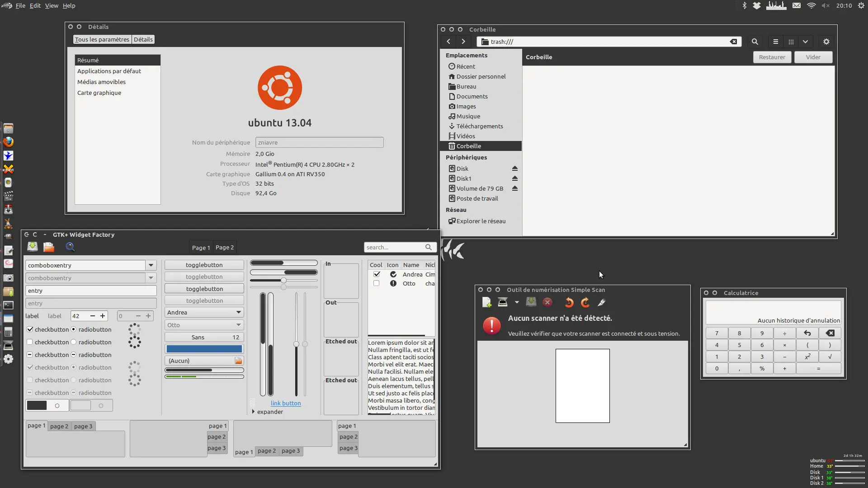Open the Corbeille view options chevron

806,42
